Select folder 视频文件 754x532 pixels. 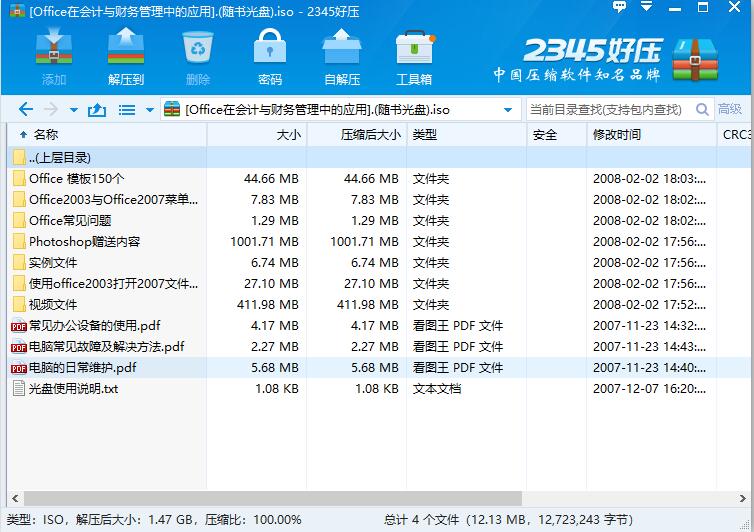[380, 304]
